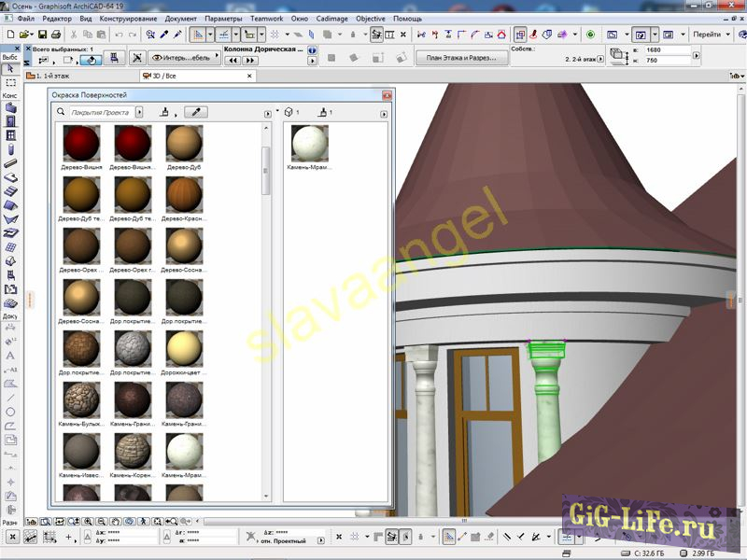Select the Камень-Мрамор thumbnail in right pane
The image size is (747, 560).
309,143
